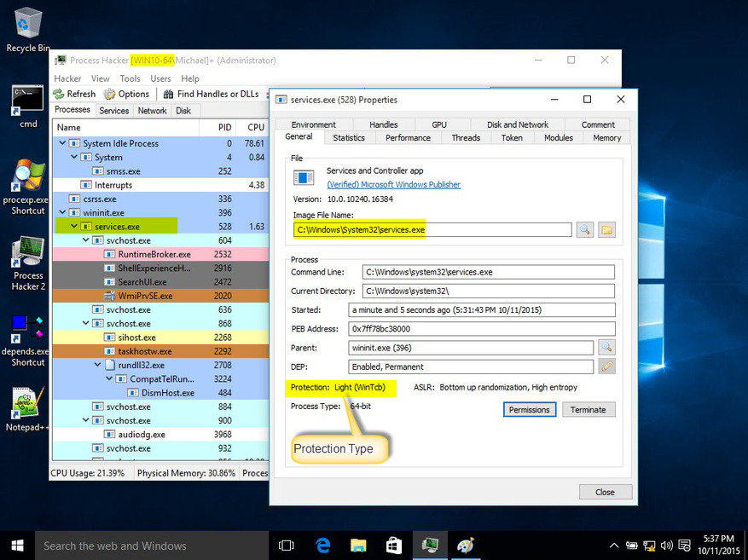
Task: Open the Tools menu
Action: 130,78
